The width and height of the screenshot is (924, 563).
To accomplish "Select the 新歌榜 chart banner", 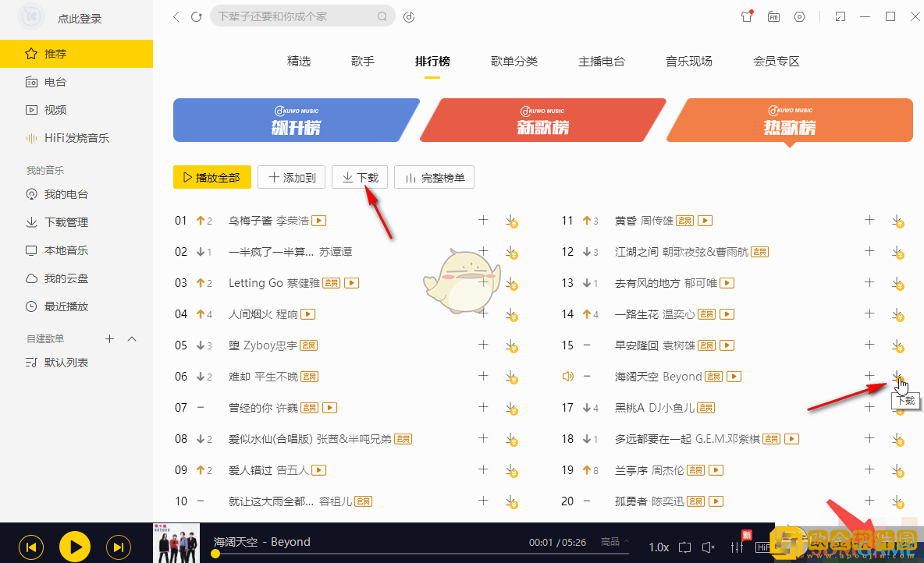I will [542, 120].
